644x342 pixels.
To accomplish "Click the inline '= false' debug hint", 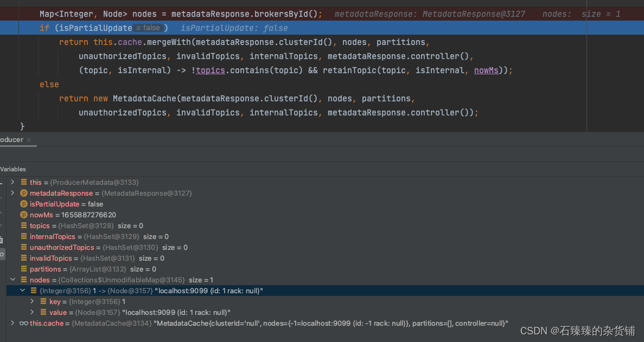I will (148, 28).
